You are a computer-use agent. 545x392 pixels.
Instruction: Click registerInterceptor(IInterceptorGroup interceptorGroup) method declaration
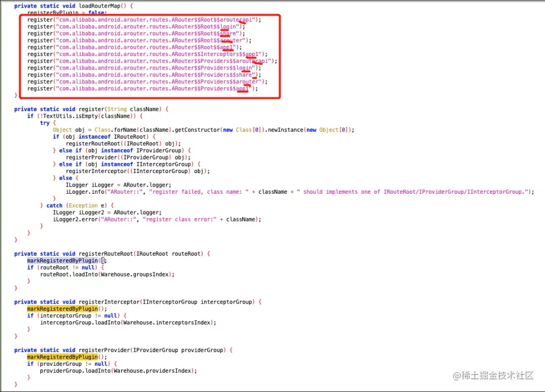[138, 302]
